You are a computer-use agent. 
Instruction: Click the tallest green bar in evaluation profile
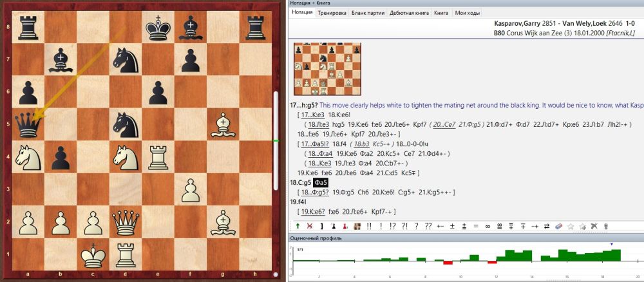coord(616,254)
